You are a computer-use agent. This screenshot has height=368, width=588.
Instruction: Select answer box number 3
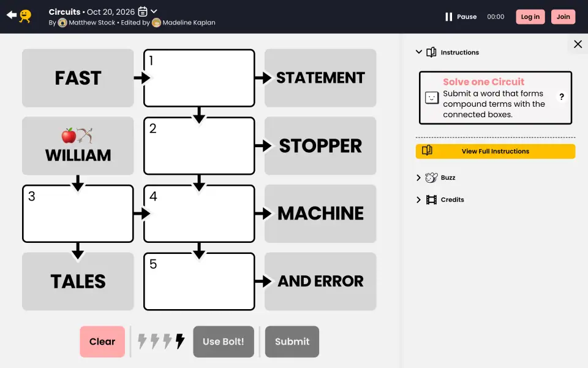click(x=78, y=213)
